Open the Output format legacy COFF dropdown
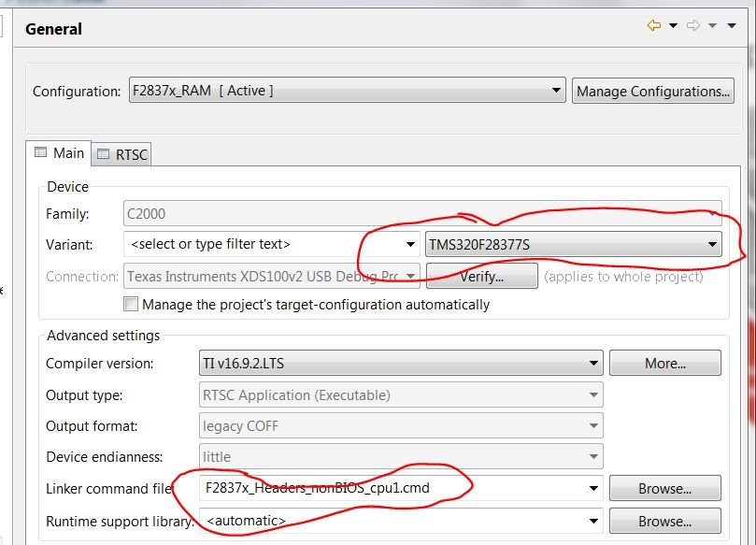The width and height of the screenshot is (756, 545). pyautogui.click(x=401, y=426)
